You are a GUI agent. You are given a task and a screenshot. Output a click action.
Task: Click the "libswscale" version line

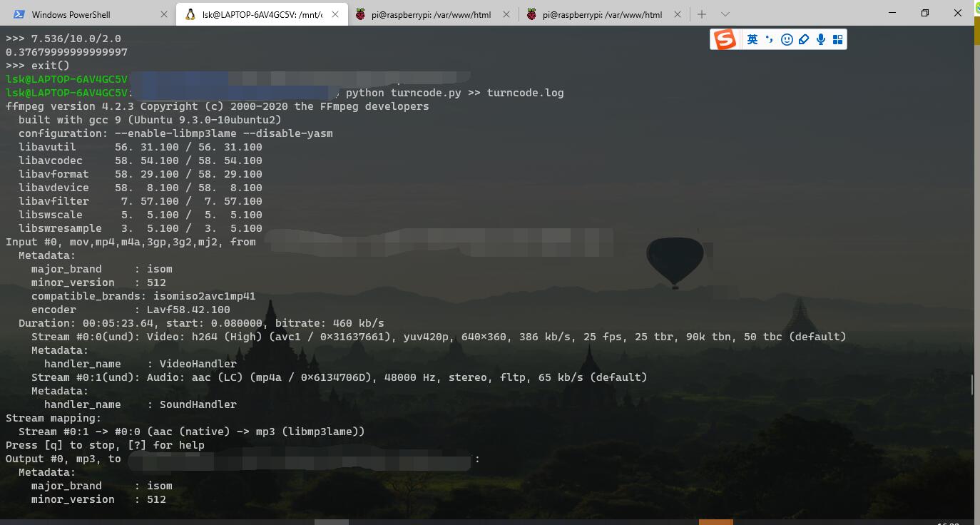(141, 215)
